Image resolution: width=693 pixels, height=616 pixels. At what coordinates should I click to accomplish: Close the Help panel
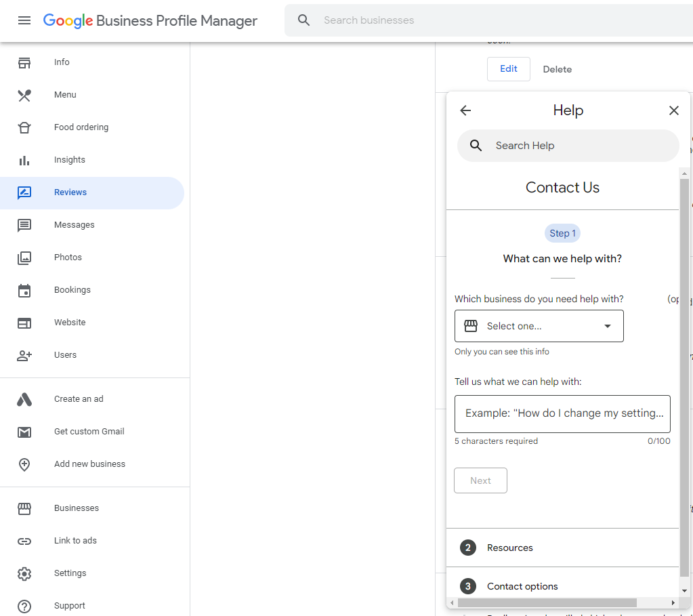(x=673, y=110)
